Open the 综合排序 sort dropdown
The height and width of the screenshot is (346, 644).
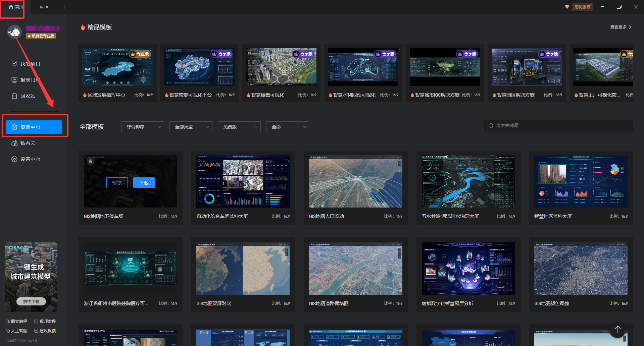coord(143,127)
